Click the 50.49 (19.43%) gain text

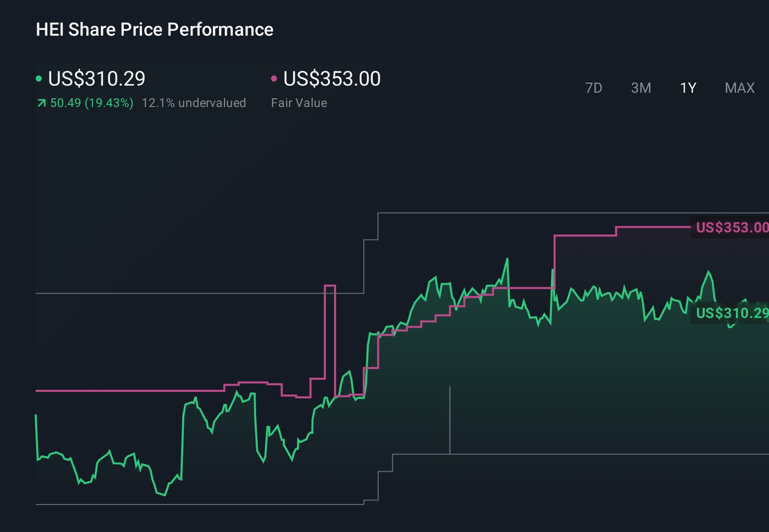91,103
